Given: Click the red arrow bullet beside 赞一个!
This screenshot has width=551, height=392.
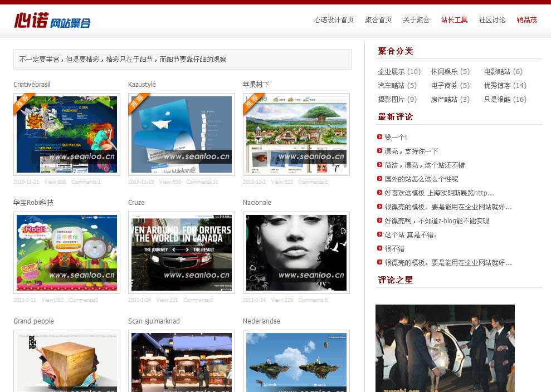Looking at the screenshot, I should click(379, 137).
